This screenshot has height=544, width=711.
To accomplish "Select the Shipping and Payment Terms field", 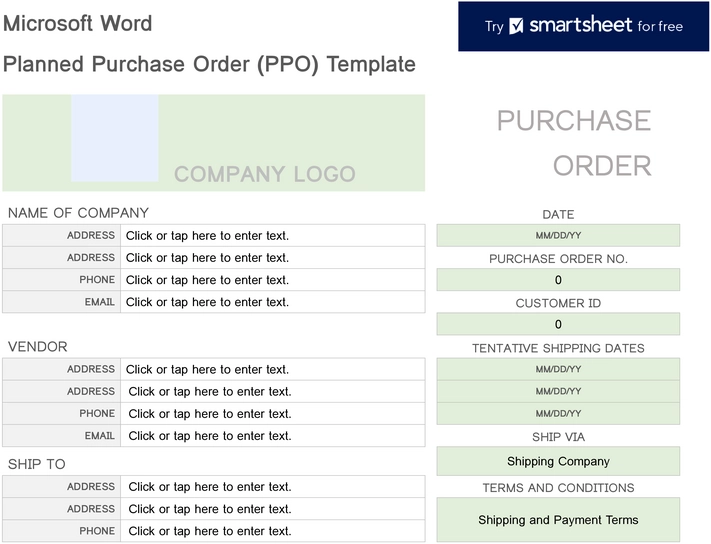I will 558,520.
